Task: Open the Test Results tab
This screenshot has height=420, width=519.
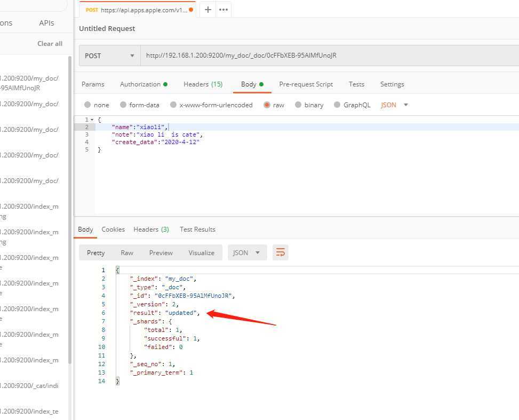Action: coord(197,229)
